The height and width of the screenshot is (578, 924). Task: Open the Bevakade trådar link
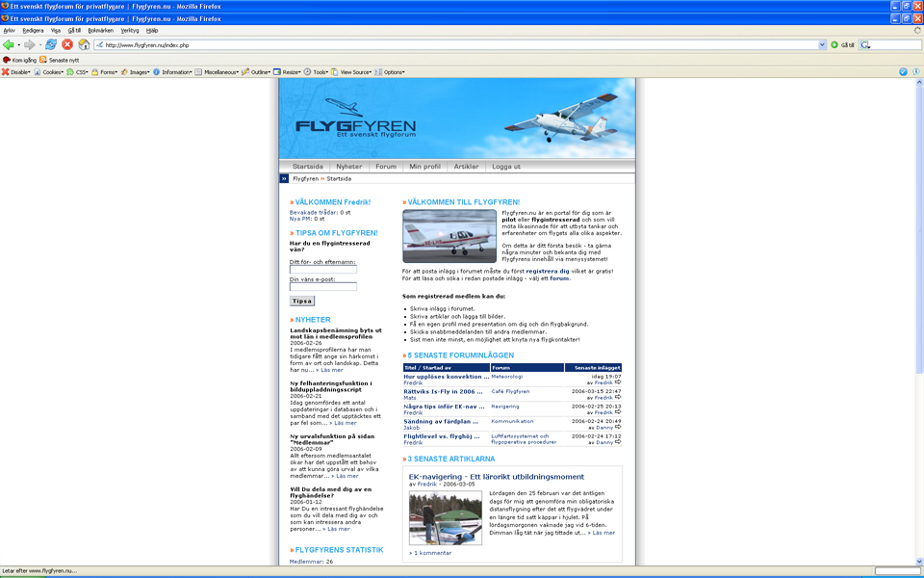pos(314,212)
